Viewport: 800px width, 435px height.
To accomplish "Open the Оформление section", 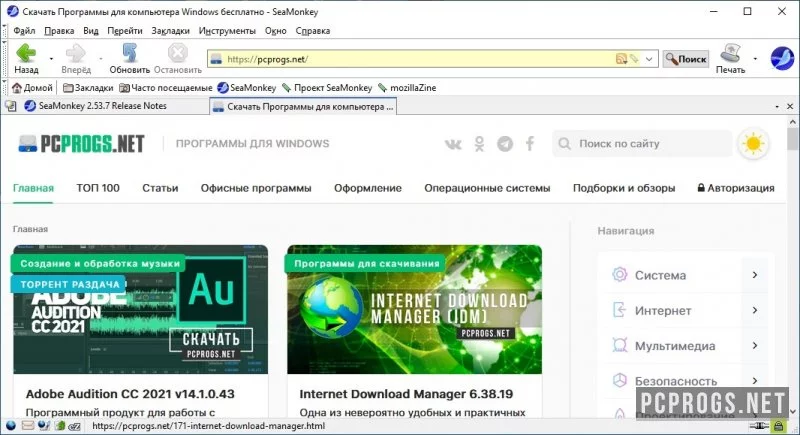I will (368, 188).
